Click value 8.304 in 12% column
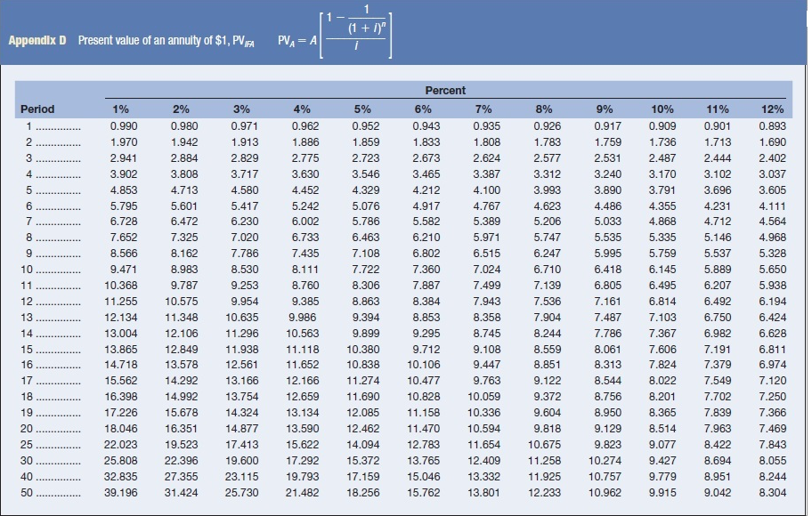 coord(773,493)
